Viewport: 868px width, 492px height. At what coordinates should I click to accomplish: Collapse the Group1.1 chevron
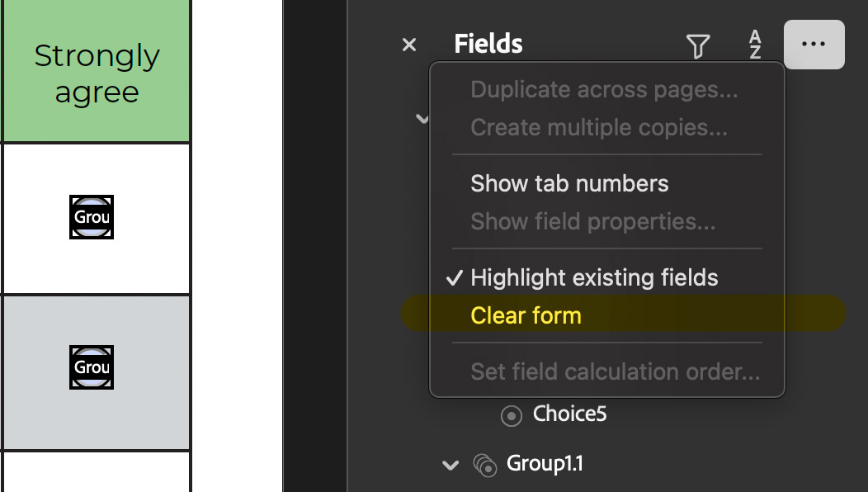451,465
